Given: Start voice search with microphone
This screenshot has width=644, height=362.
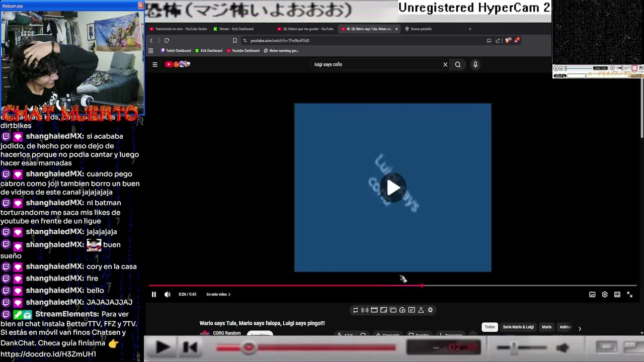Looking at the screenshot, I should point(475,64).
